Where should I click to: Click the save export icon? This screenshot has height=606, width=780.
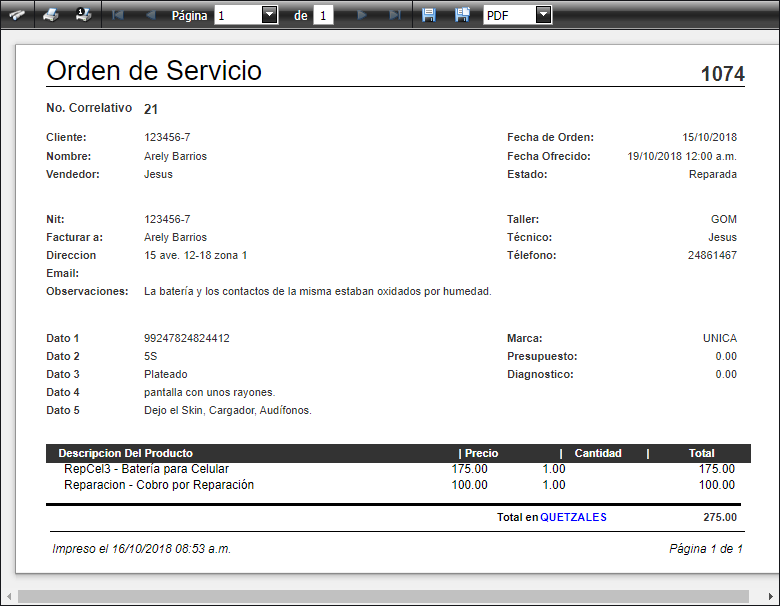tap(428, 15)
